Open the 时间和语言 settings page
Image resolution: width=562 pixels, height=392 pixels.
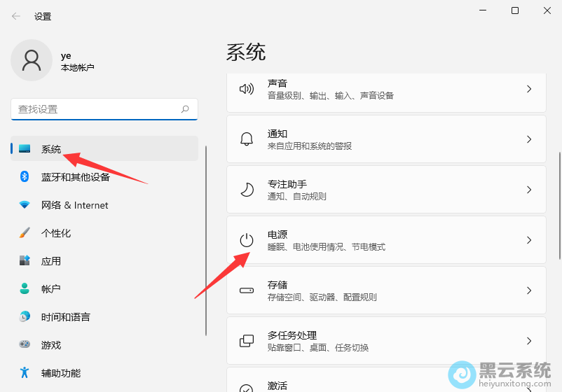tap(65, 317)
